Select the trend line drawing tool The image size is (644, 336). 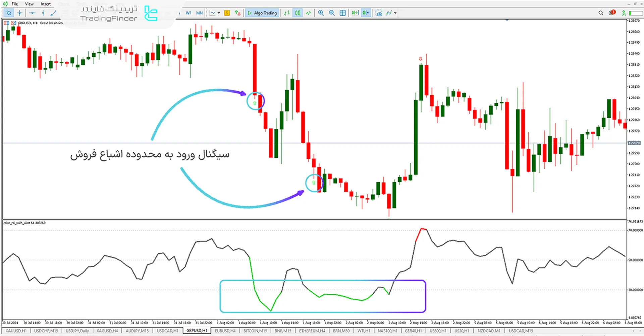point(53,13)
